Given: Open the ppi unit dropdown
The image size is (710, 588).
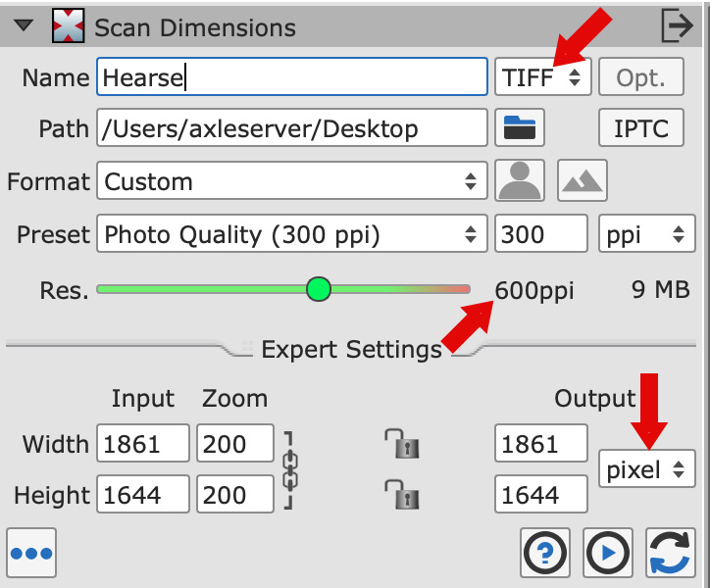Looking at the screenshot, I should point(641,235).
